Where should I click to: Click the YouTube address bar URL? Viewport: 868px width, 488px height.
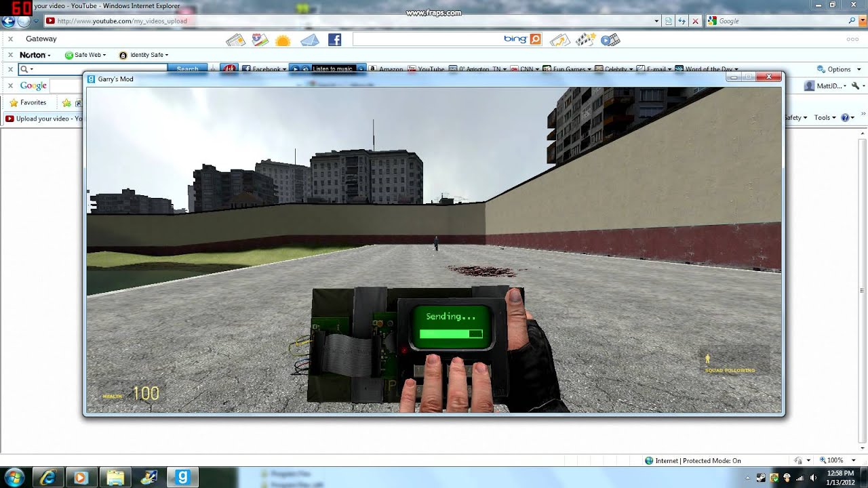[122, 21]
